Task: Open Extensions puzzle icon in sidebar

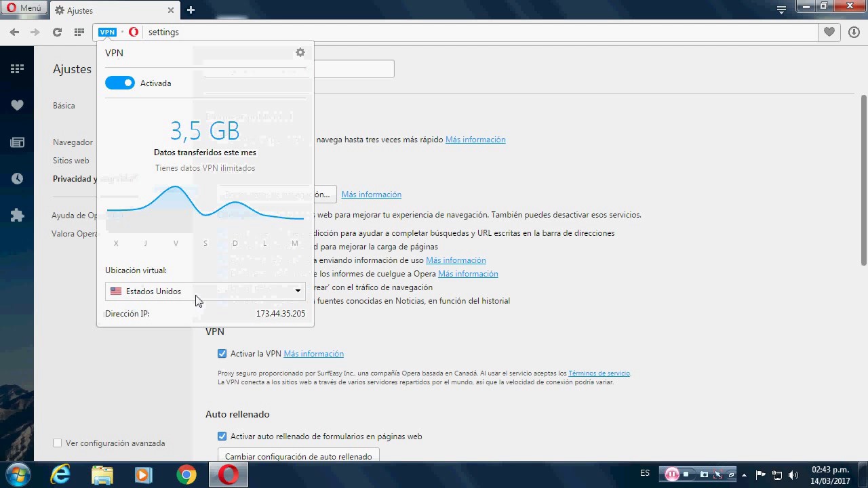Action: 17,216
